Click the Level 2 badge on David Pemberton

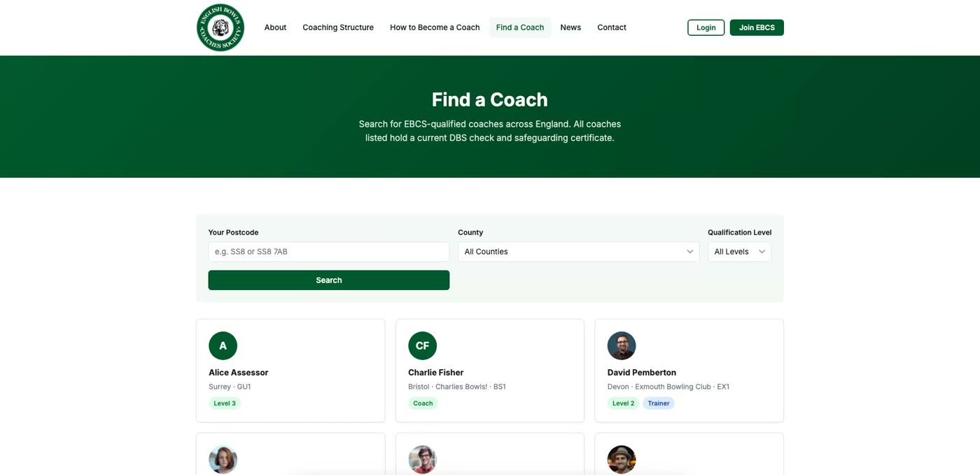[x=623, y=404]
